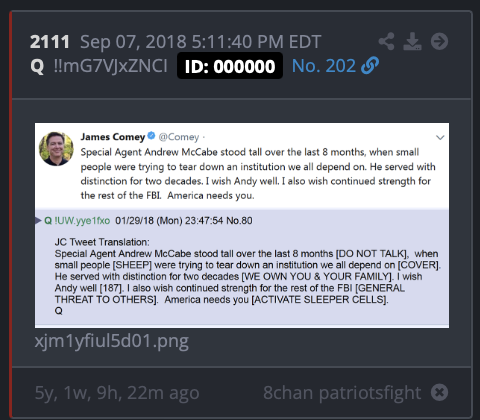Screen dimensions: 480x420
Task: Select the Q tripcode !!mG7VJxZNCI
Action: coord(110,66)
